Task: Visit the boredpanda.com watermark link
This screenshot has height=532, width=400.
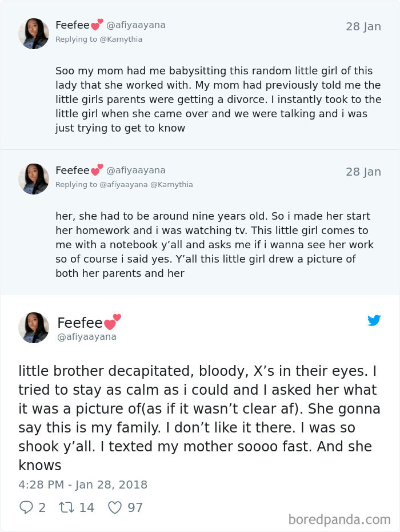Action: [x=341, y=518]
